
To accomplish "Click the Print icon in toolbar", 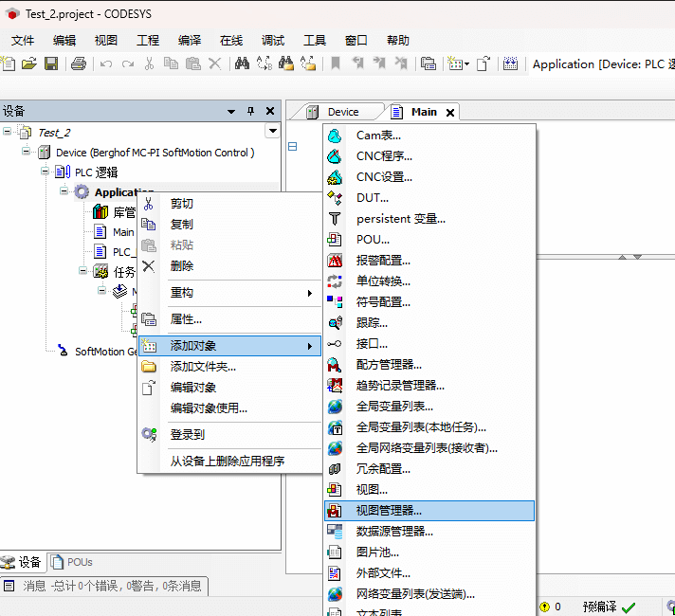I will (79, 63).
